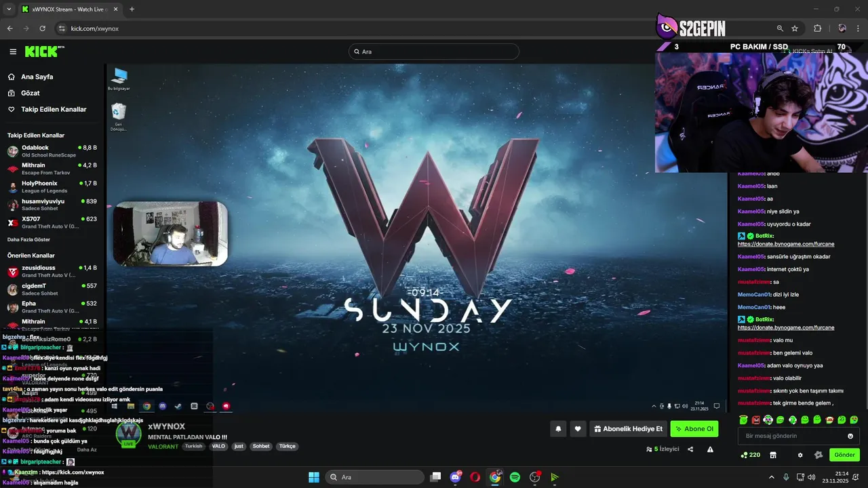Open zeusidiouss recommended channel

pos(52,271)
